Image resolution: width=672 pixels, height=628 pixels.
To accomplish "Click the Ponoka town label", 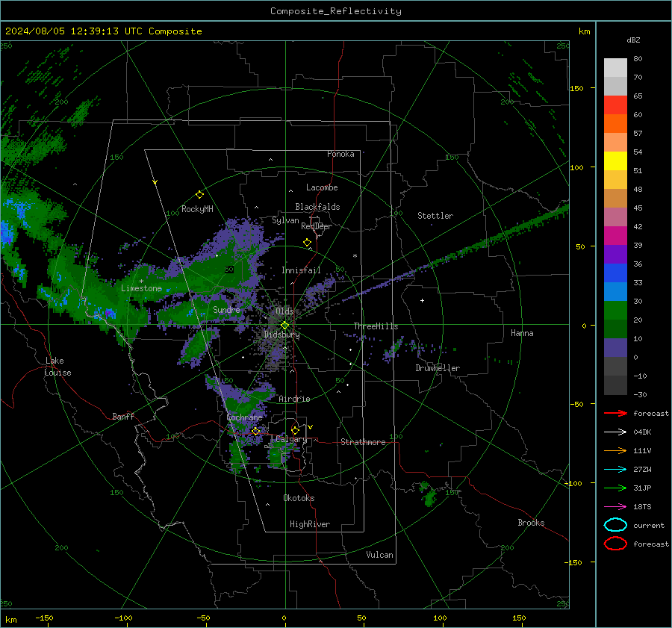I will 340,154.
